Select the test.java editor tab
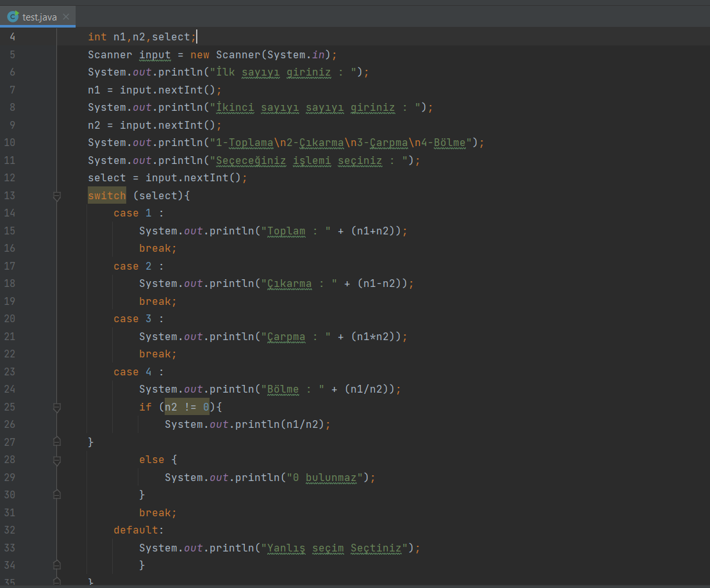The height and width of the screenshot is (588, 710). point(38,17)
